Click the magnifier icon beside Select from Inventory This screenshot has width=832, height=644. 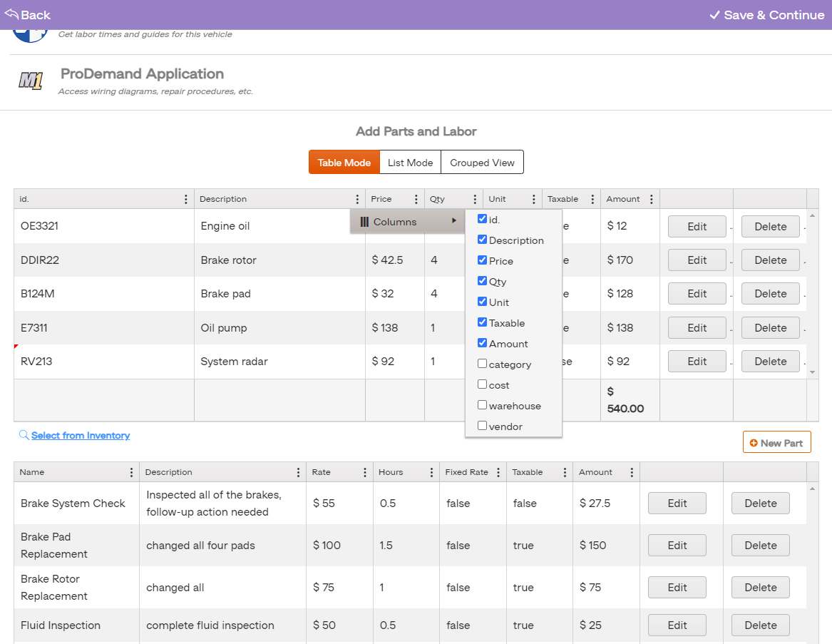coord(24,435)
